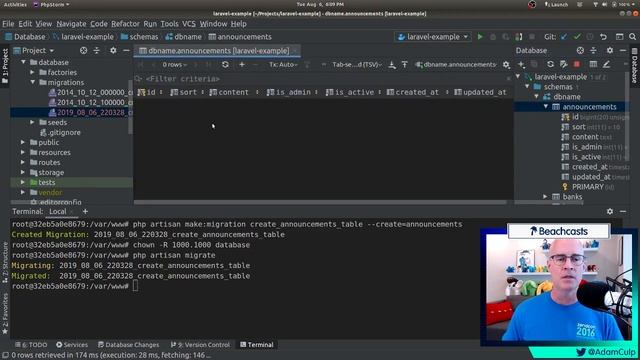Click Git update project blue arrow
The width and height of the screenshot is (640, 360).
coord(564,37)
